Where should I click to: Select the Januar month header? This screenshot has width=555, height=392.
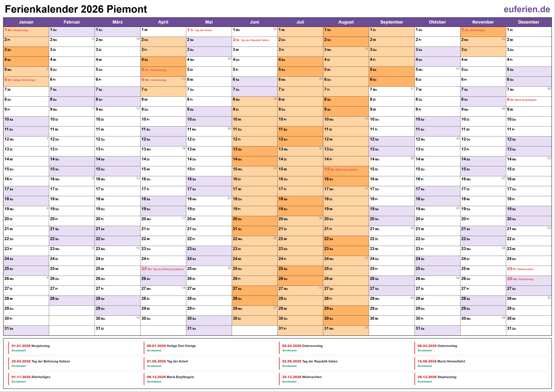pyautogui.click(x=26, y=22)
